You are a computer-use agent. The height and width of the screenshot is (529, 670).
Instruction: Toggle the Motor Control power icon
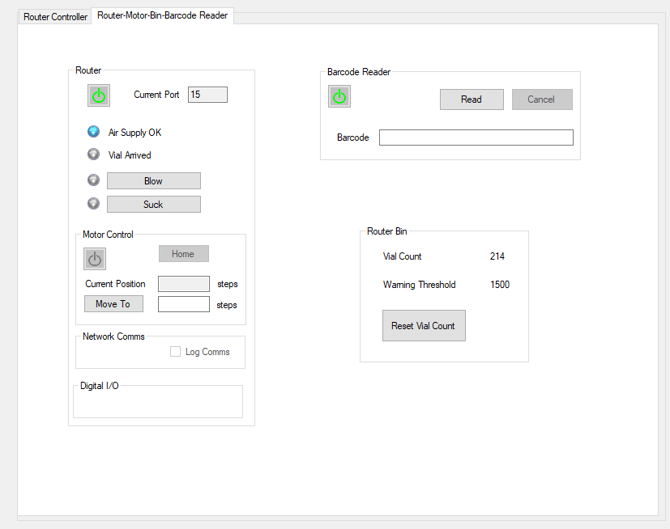(94, 259)
